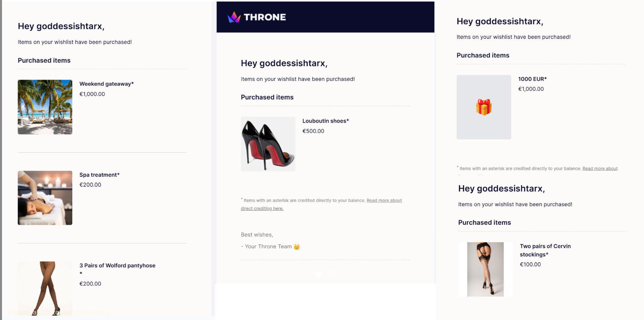Click the faint Instagram footer icon
644x320 pixels.
click(332, 274)
